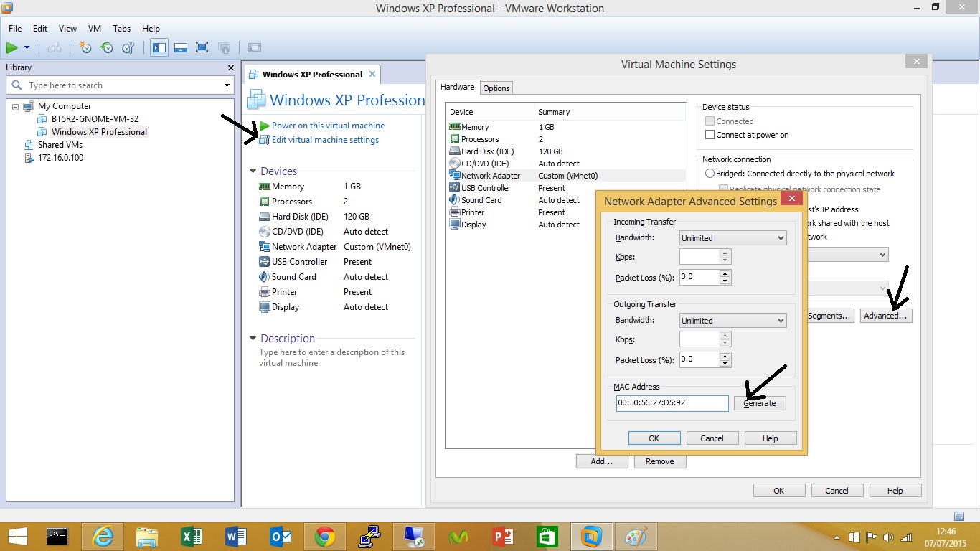Click Generate MAC address button
Image resolution: width=980 pixels, height=551 pixels.
[x=760, y=403]
